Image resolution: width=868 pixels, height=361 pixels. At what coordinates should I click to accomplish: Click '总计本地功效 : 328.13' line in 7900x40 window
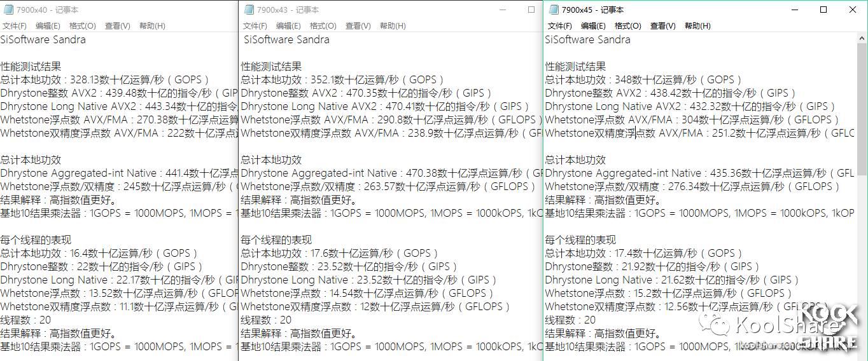105,79
